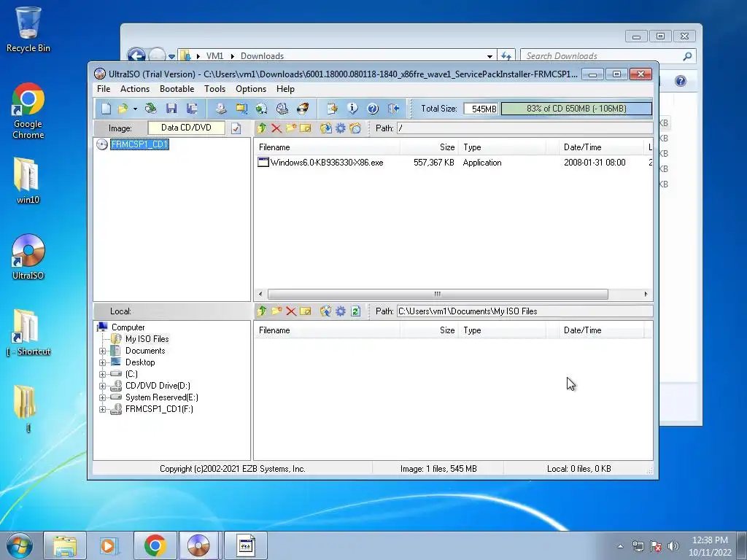Click the Image Path field showing '/'
Image resolution: width=747 pixels, height=560 pixels.
pyautogui.click(x=525, y=128)
